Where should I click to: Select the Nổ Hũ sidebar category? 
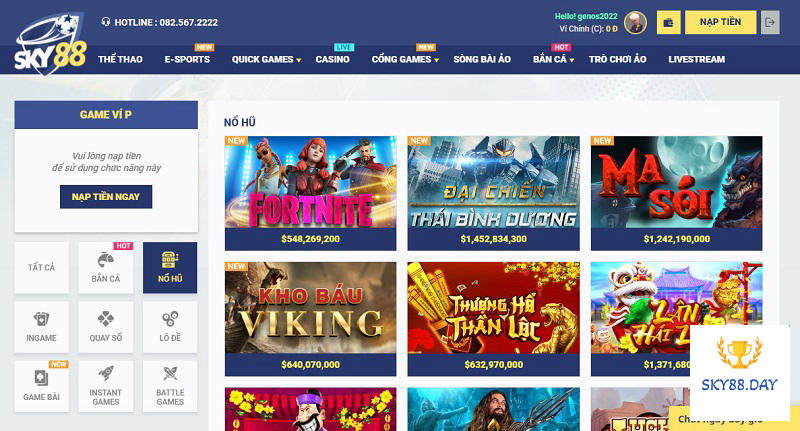click(x=169, y=267)
